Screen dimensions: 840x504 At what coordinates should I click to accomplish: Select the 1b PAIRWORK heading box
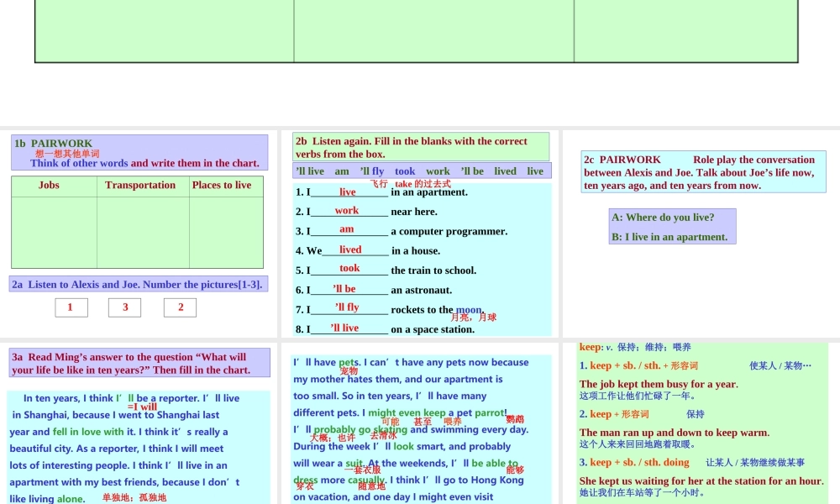coord(139,153)
